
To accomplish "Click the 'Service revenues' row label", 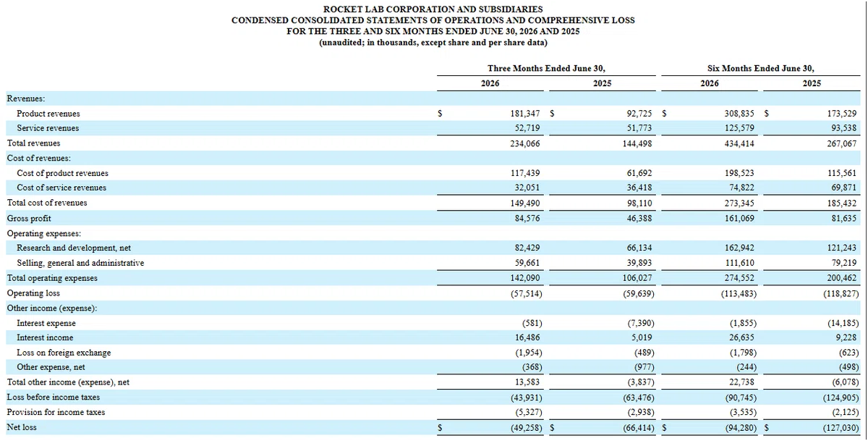I will (48, 128).
